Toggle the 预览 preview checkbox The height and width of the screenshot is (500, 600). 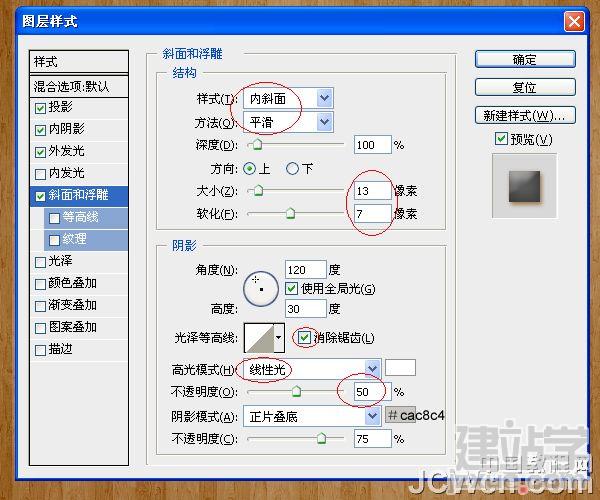501,138
